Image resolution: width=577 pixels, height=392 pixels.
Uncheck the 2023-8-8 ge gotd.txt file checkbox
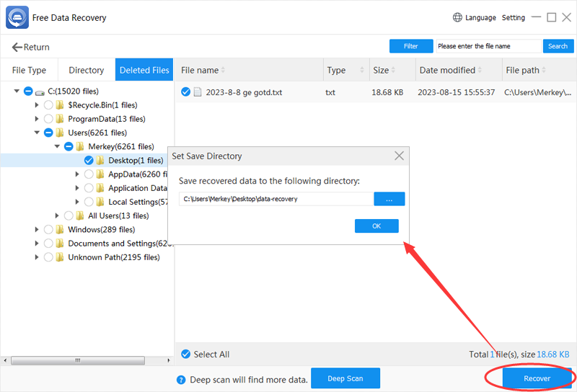coord(186,92)
